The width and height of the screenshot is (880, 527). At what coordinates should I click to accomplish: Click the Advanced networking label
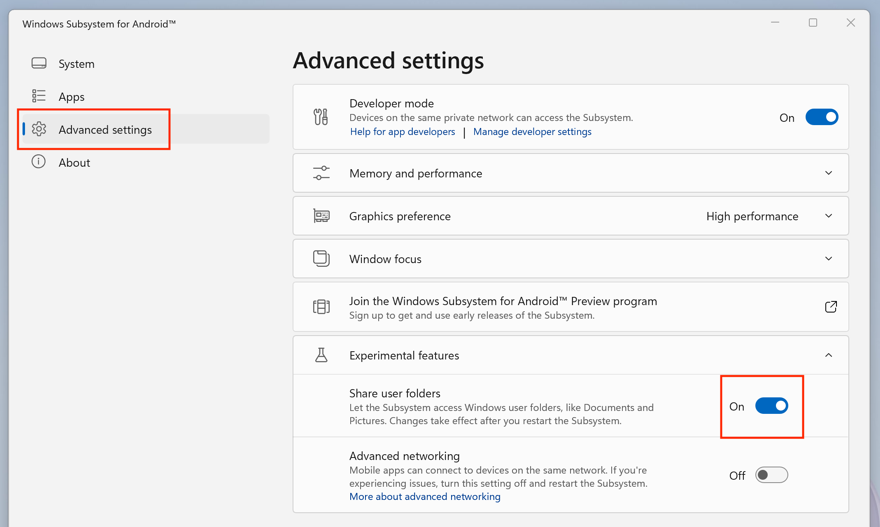tap(404, 456)
